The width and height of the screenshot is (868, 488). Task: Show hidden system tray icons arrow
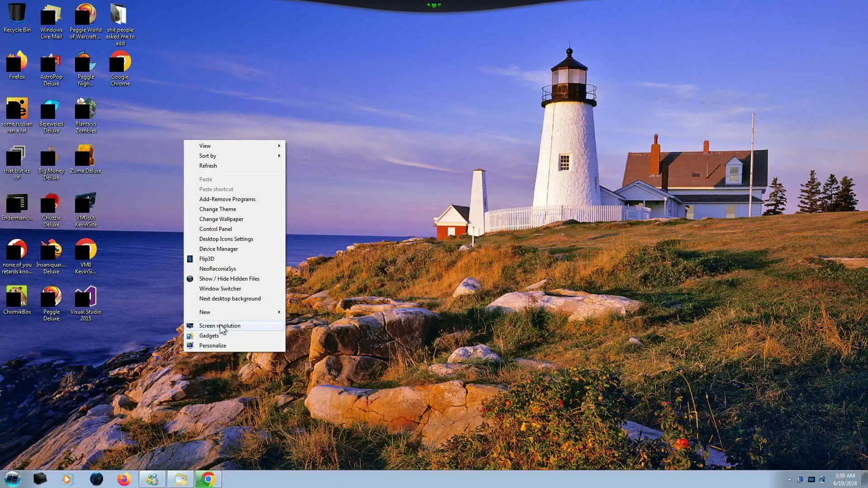coord(789,479)
